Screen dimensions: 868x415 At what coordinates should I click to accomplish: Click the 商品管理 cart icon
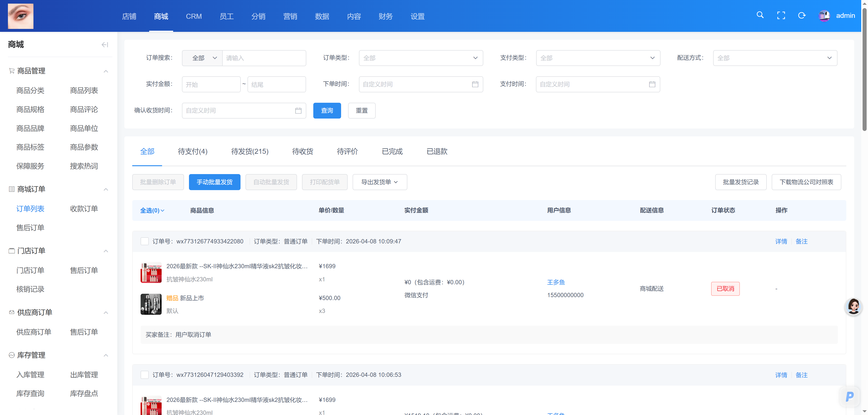click(x=12, y=71)
